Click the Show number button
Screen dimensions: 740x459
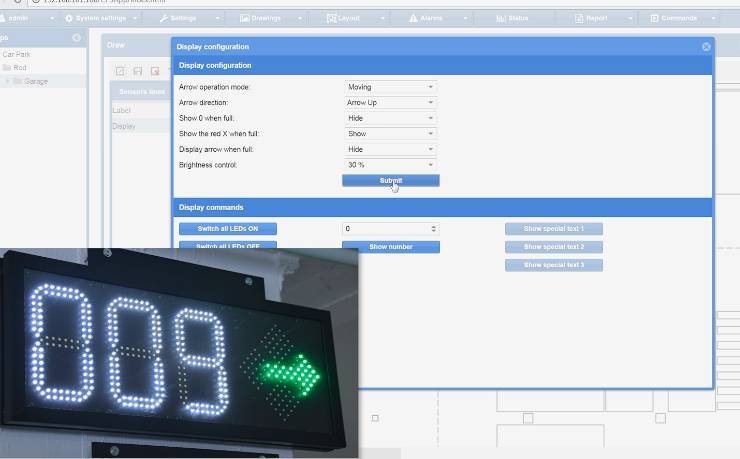[390, 247]
